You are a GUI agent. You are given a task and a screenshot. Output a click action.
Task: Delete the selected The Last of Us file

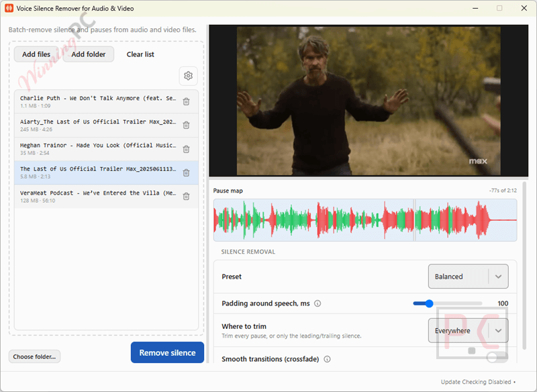click(186, 173)
